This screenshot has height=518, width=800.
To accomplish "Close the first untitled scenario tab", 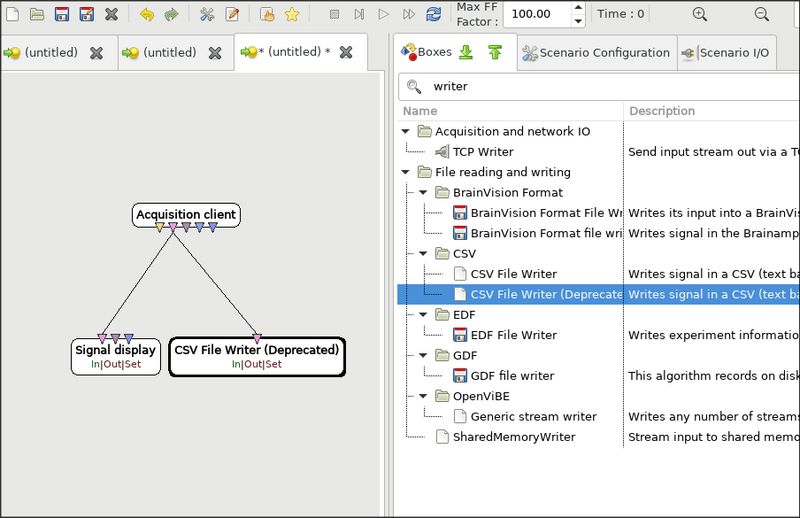I will coord(96,53).
